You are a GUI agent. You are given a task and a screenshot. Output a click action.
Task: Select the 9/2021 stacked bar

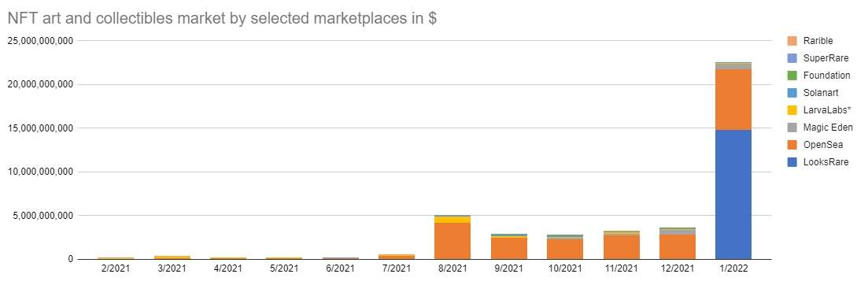pyautogui.click(x=508, y=246)
